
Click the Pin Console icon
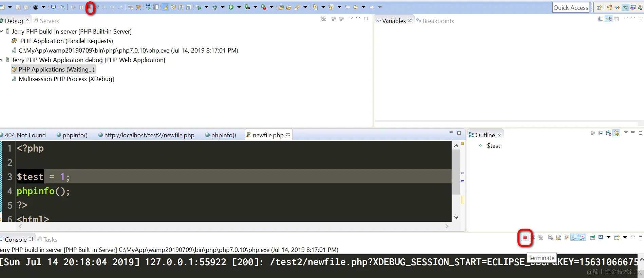click(593, 237)
